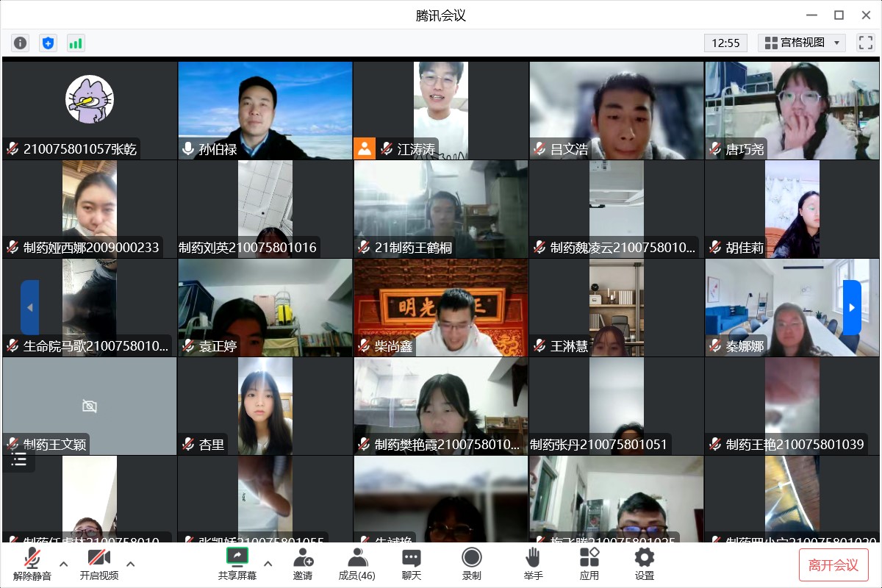Toggle the participant list sidebar icon

(x=19, y=460)
